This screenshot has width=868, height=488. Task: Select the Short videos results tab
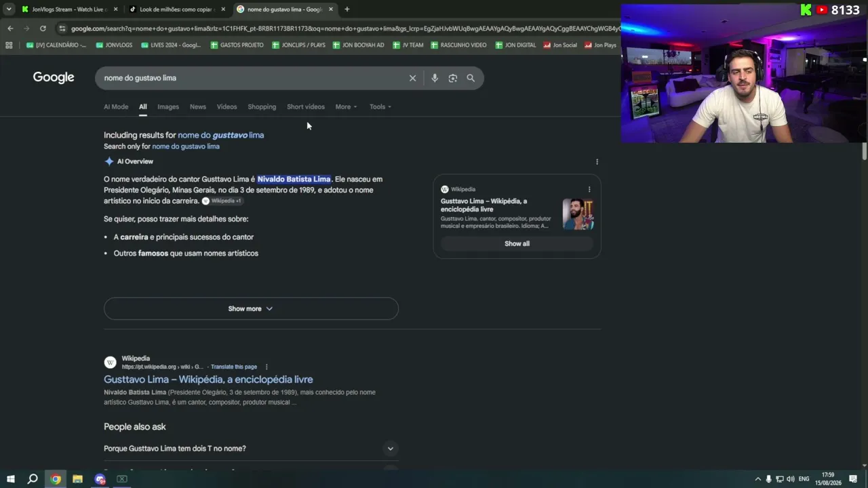click(x=306, y=106)
